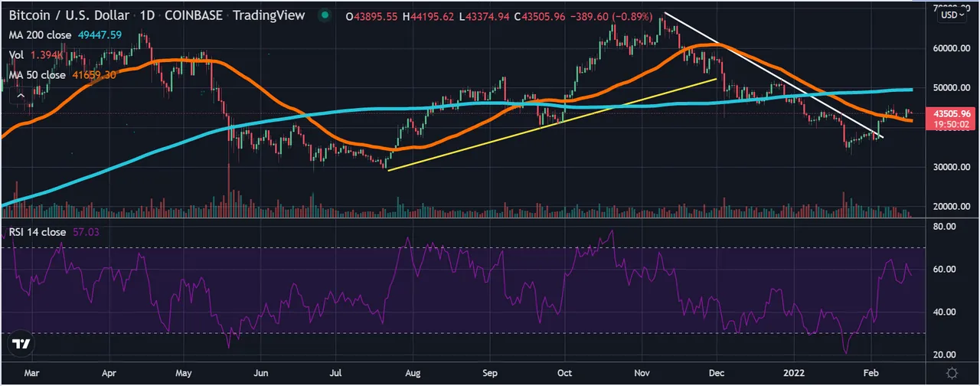Click the Apr label on time axis
The height and width of the screenshot is (386, 980).
[x=109, y=373]
